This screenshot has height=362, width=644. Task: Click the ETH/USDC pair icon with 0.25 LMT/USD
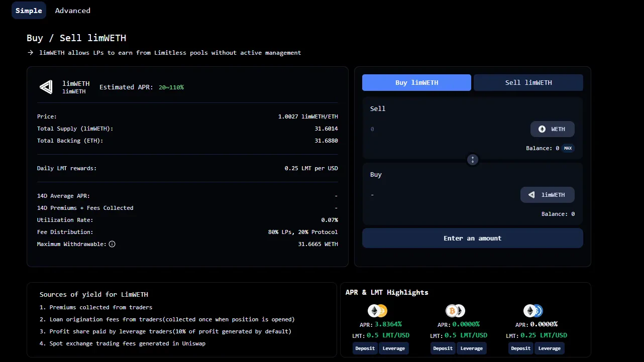click(x=533, y=311)
